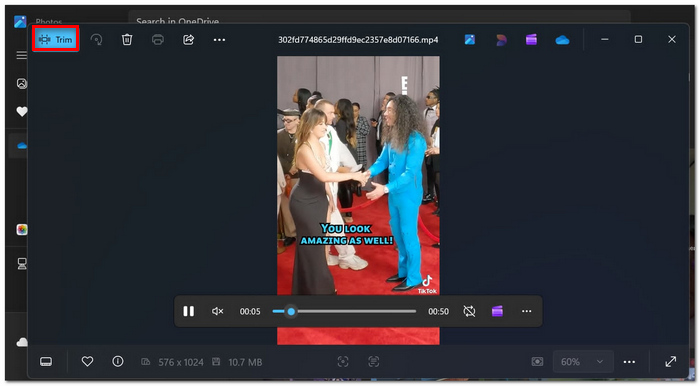
Task: Click the Search in OneDrive field
Action: click(x=379, y=19)
